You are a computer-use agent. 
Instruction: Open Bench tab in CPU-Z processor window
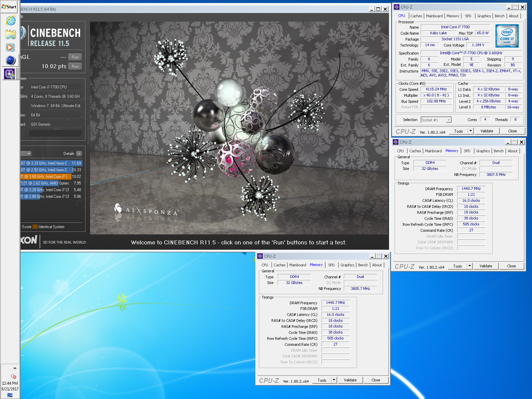[499, 16]
